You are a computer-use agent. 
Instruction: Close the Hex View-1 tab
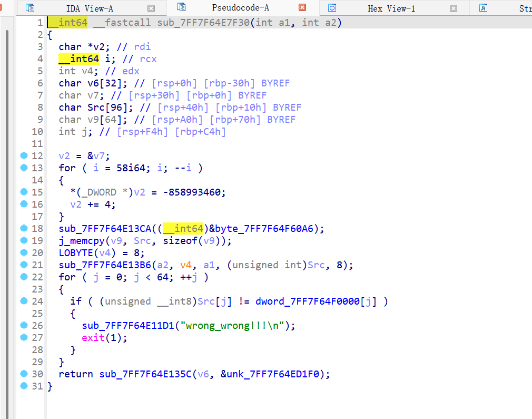coord(454,8)
